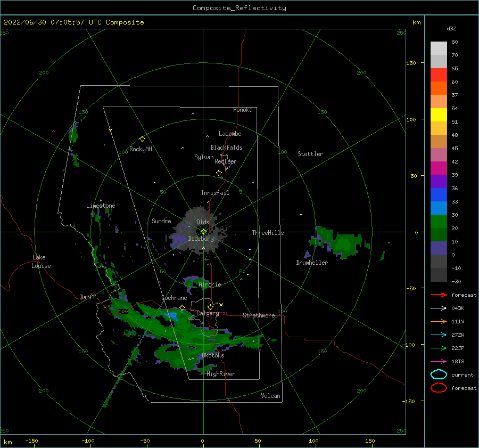Select the bright green 20-30 dBZ swatch
Image resolution: width=479 pixels, height=448 pixels.
(x=439, y=222)
